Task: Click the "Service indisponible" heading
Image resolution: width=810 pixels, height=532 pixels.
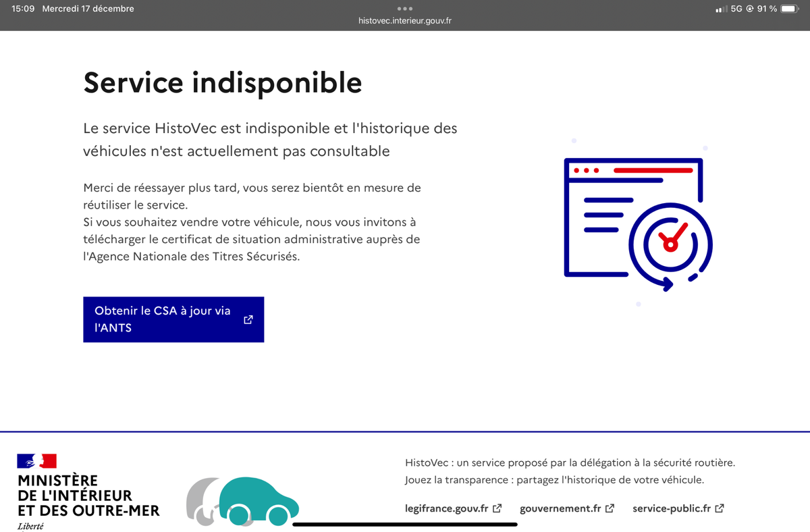Action: 223,82
